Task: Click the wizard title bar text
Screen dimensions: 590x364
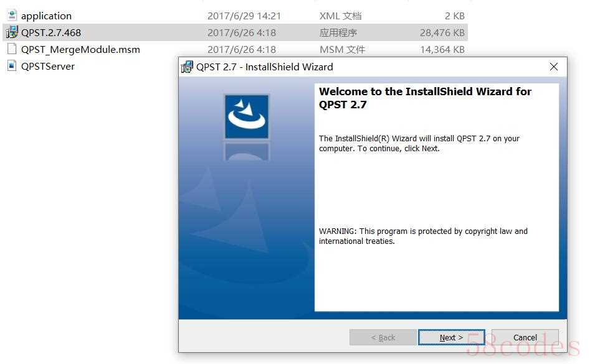Action: coord(265,67)
